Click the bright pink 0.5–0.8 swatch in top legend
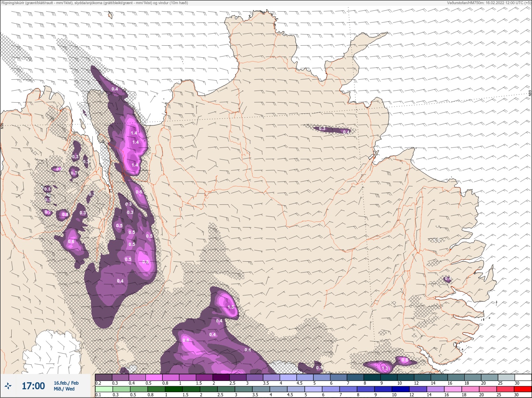This screenshot has height=398, width=532. pyautogui.click(x=154, y=377)
